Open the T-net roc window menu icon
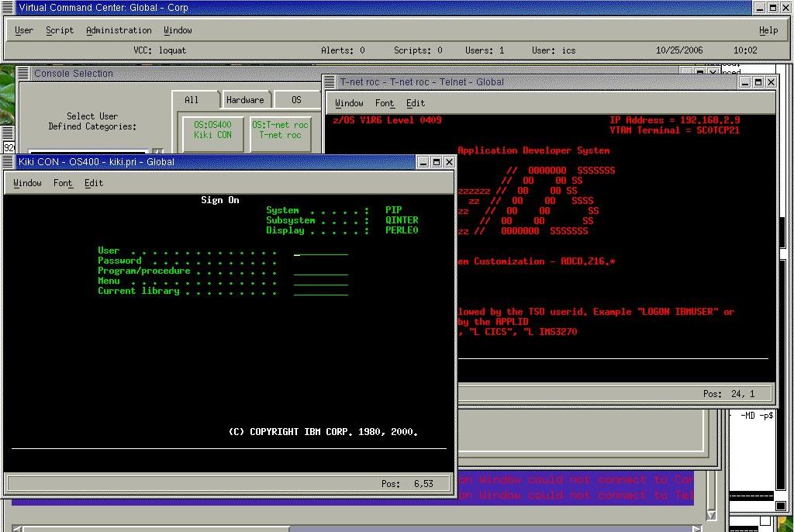 click(329, 81)
